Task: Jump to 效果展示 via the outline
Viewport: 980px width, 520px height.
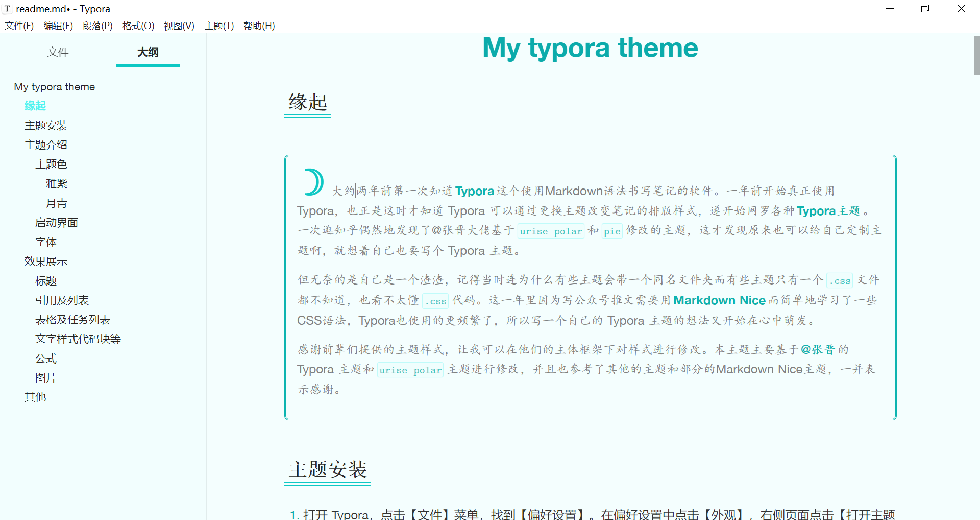Action: [x=46, y=261]
